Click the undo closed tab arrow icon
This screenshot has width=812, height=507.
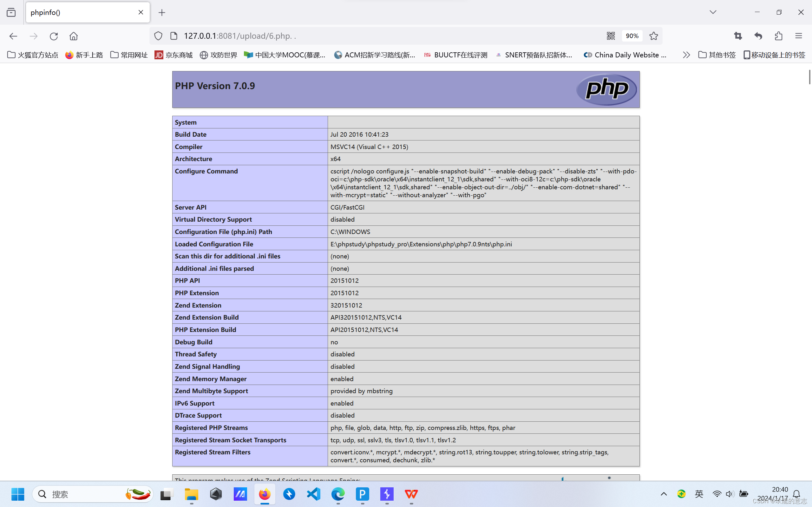pyautogui.click(x=758, y=36)
